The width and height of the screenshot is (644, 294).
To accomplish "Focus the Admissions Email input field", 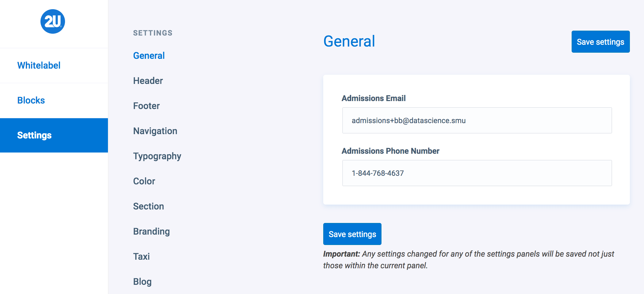I will click(x=477, y=121).
